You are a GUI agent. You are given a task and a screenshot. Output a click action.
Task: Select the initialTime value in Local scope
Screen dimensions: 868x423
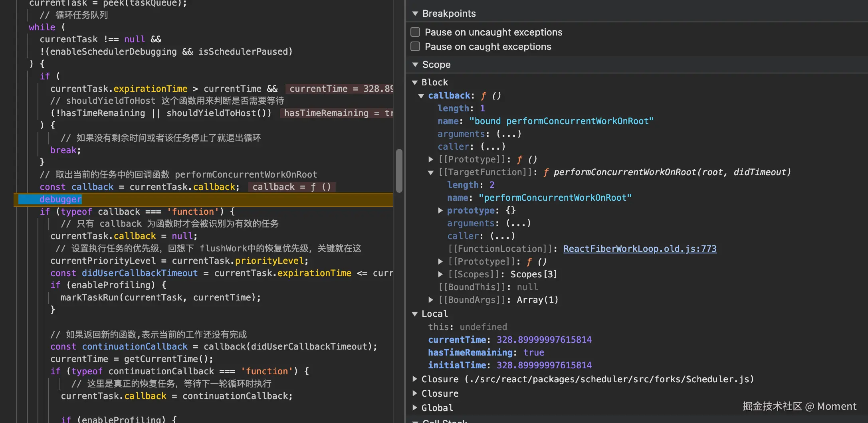click(544, 365)
